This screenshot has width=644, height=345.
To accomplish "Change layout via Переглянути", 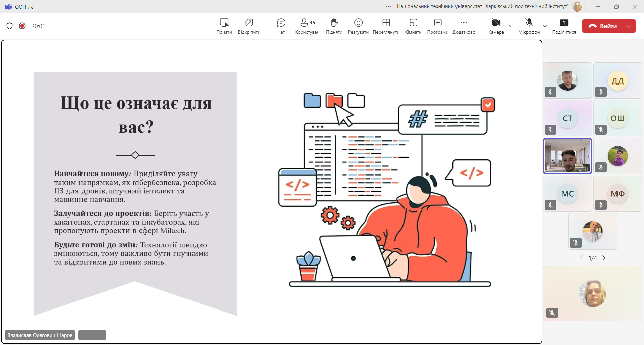I will pyautogui.click(x=386, y=26).
